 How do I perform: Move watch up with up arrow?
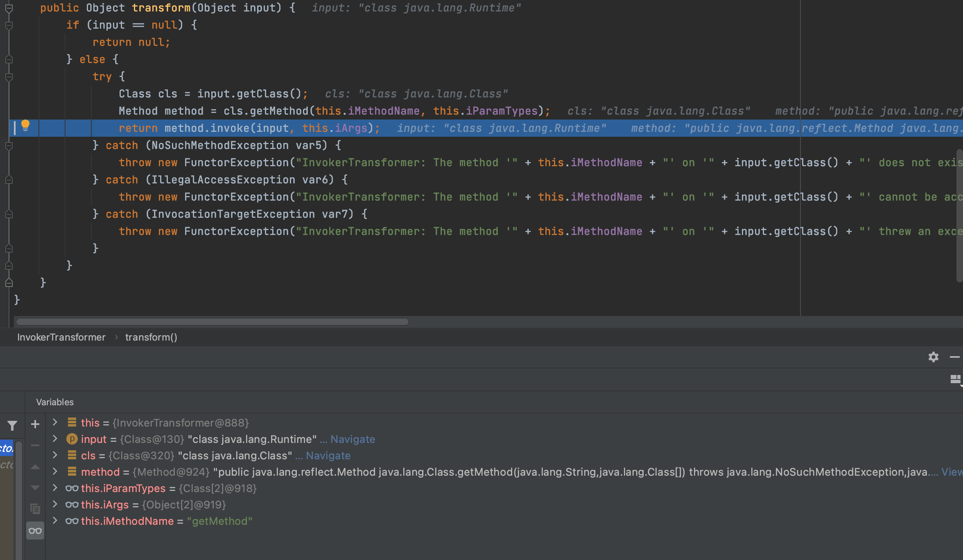(x=35, y=467)
